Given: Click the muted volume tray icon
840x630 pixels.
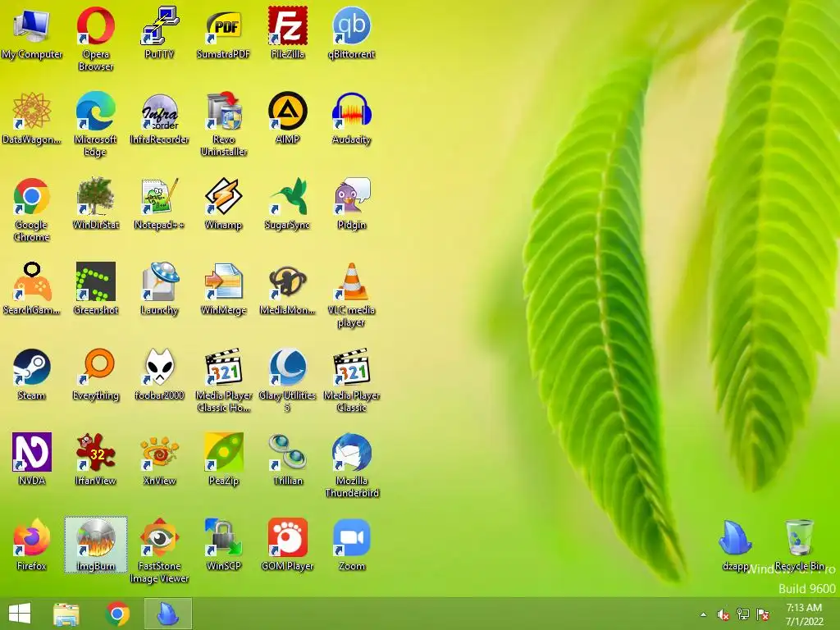Looking at the screenshot, I should click(x=724, y=614).
